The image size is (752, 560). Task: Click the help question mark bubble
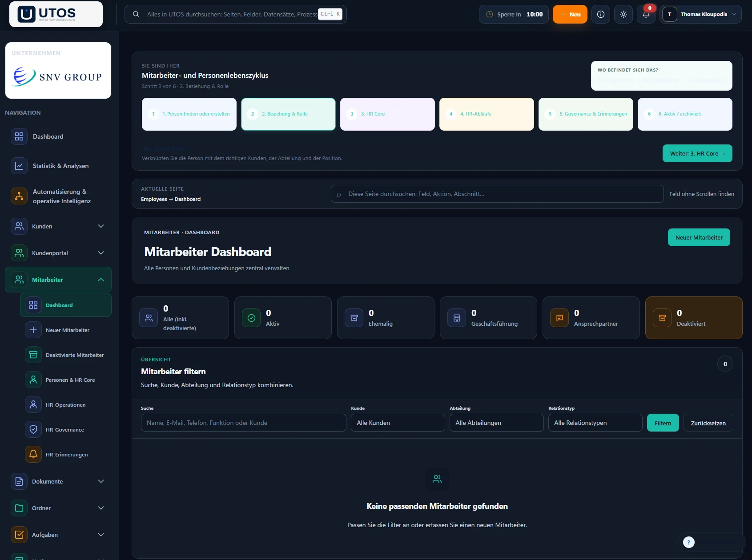point(689,542)
